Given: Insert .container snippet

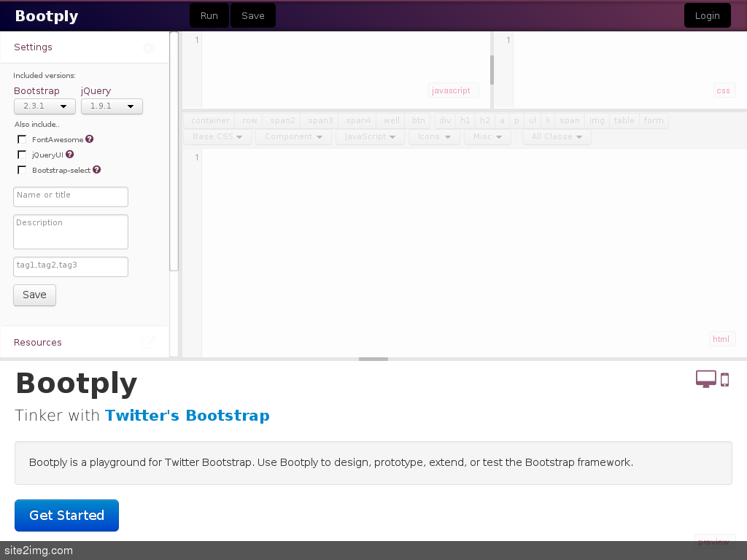Looking at the screenshot, I should [x=209, y=120].
